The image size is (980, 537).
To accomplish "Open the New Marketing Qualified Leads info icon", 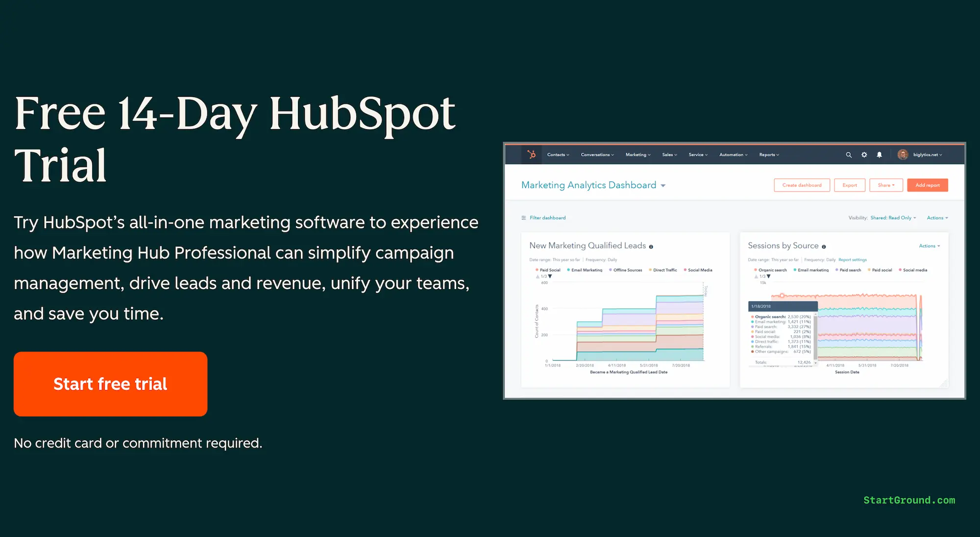I will coord(651,246).
